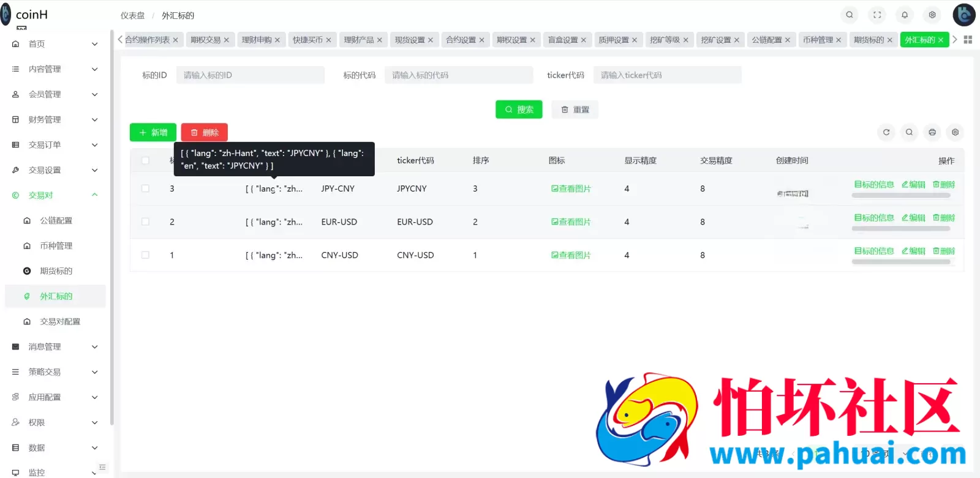Viewport: 980px width, 478px height.
Task: Select all rows header checkbox
Action: tap(145, 160)
